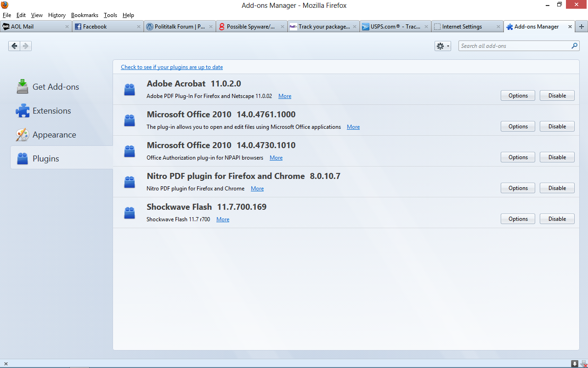Close the AOL Mail tab
588x368 pixels.
pos(67,27)
